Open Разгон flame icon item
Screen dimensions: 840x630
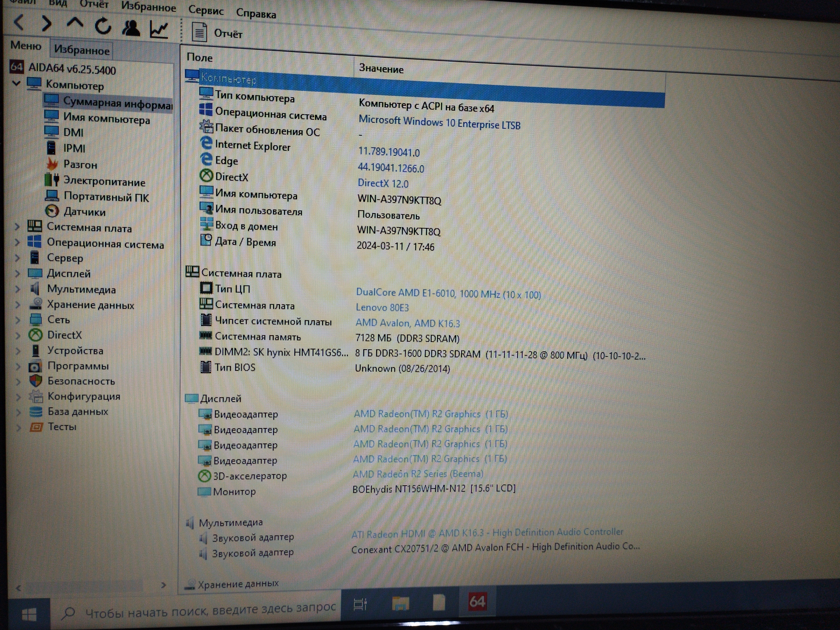click(x=52, y=164)
